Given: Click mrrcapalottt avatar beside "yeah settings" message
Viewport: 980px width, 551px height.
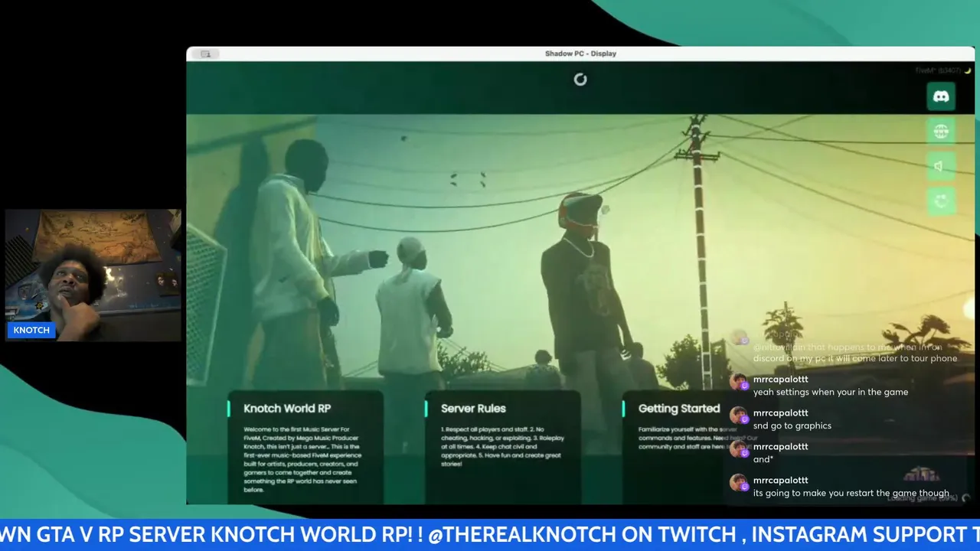Looking at the screenshot, I should click(x=739, y=382).
